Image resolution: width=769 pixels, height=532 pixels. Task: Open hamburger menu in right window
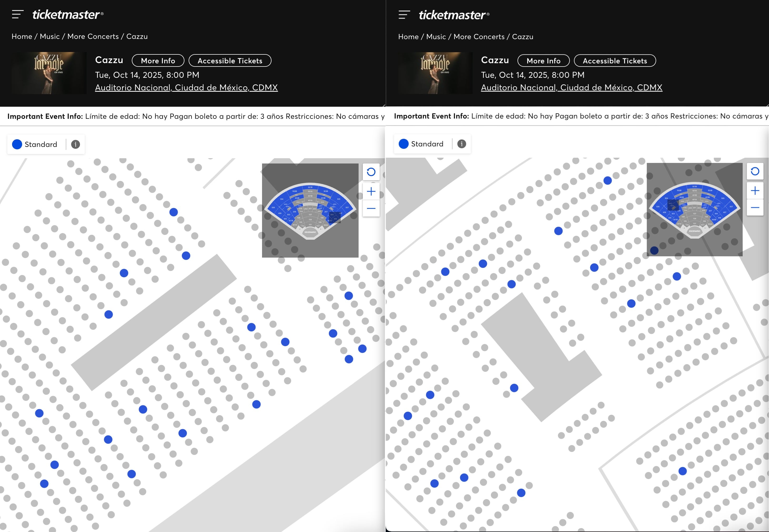tap(404, 15)
